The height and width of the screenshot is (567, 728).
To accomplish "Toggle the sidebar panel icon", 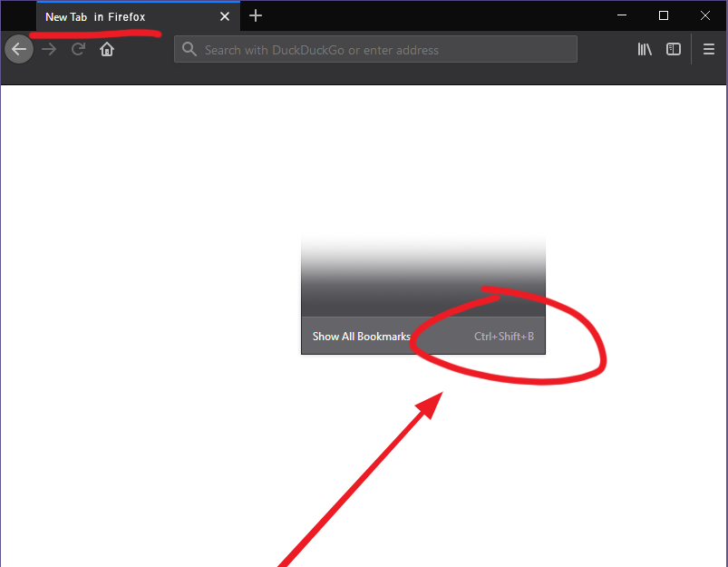I will [x=674, y=49].
